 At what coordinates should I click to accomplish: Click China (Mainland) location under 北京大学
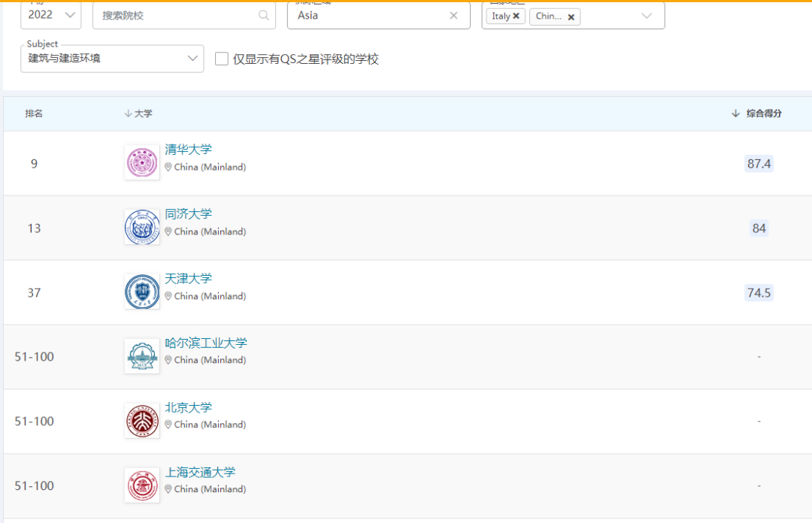(x=210, y=425)
